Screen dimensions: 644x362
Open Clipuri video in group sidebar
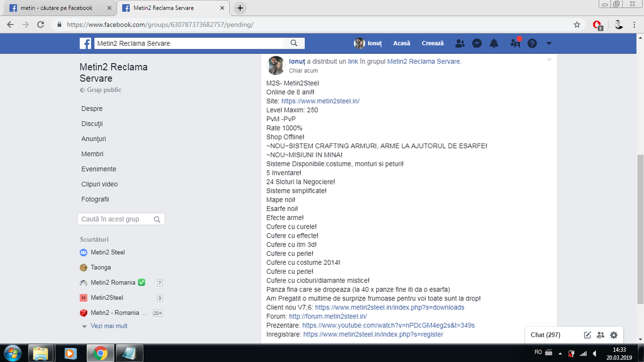100,184
